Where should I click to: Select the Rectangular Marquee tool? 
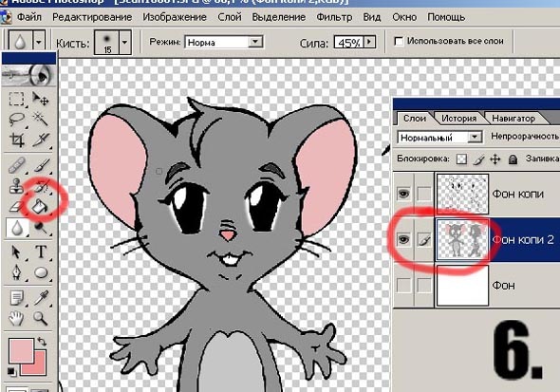coord(16,99)
